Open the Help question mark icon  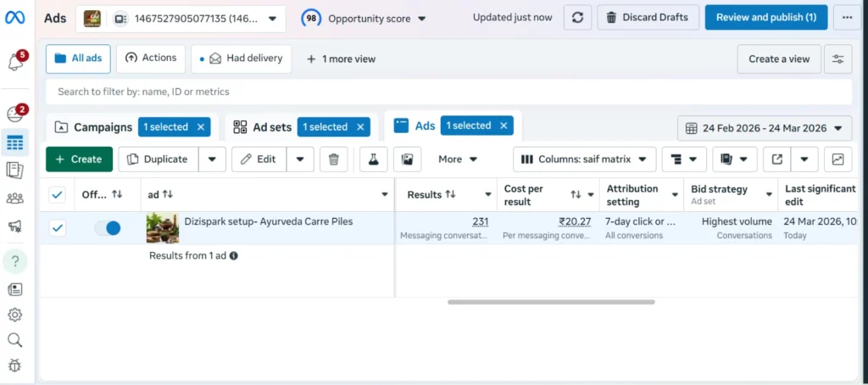[15, 261]
